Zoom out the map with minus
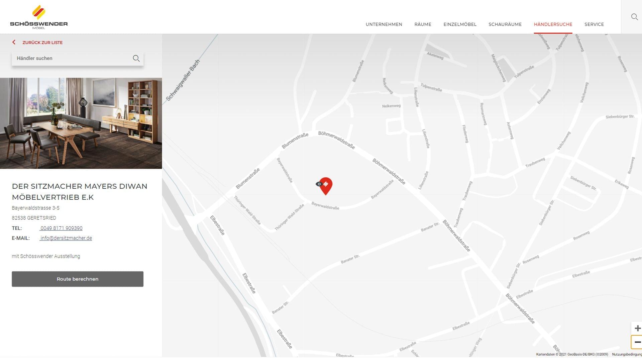The width and height of the screenshot is (642, 364). pyautogui.click(x=637, y=342)
